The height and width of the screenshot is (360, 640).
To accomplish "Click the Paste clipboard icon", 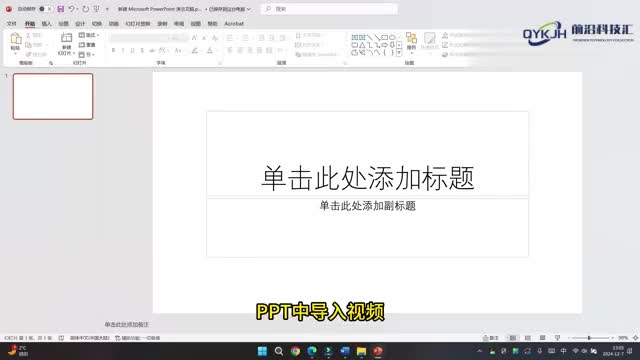I will [x=16, y=39].
